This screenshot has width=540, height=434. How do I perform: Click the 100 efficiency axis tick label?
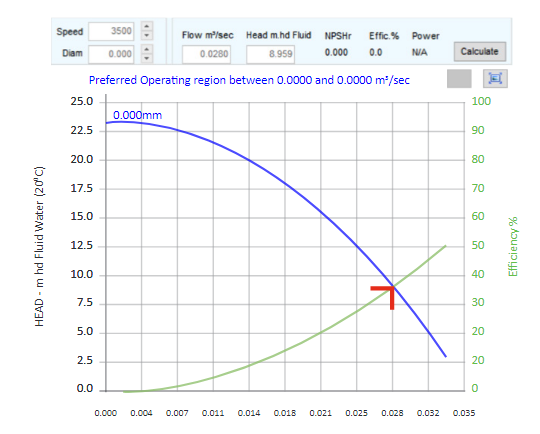pyautogui.click(x=481, y=101)
